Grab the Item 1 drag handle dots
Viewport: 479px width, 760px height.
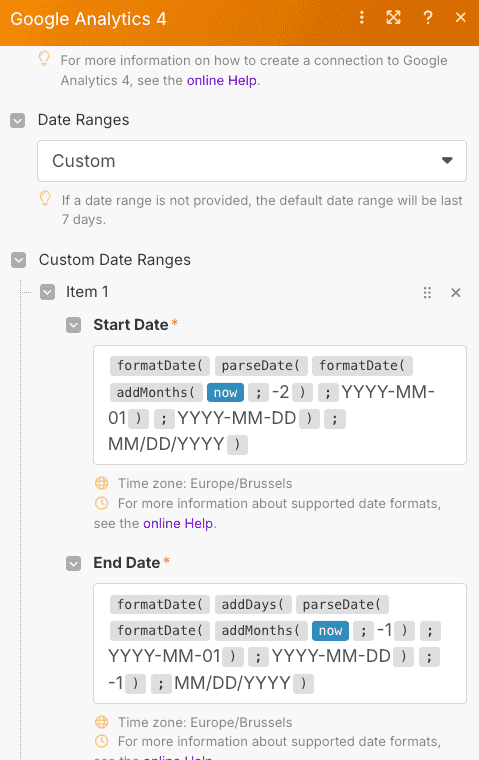[x=427, y=293]
